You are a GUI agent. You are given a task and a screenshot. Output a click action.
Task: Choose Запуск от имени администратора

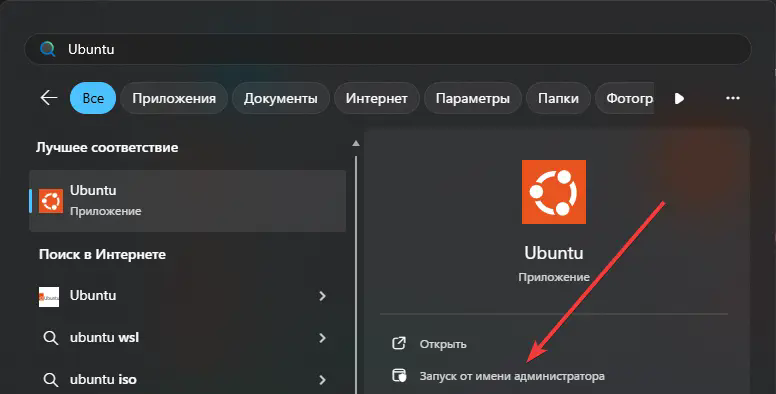pos(512,376)
